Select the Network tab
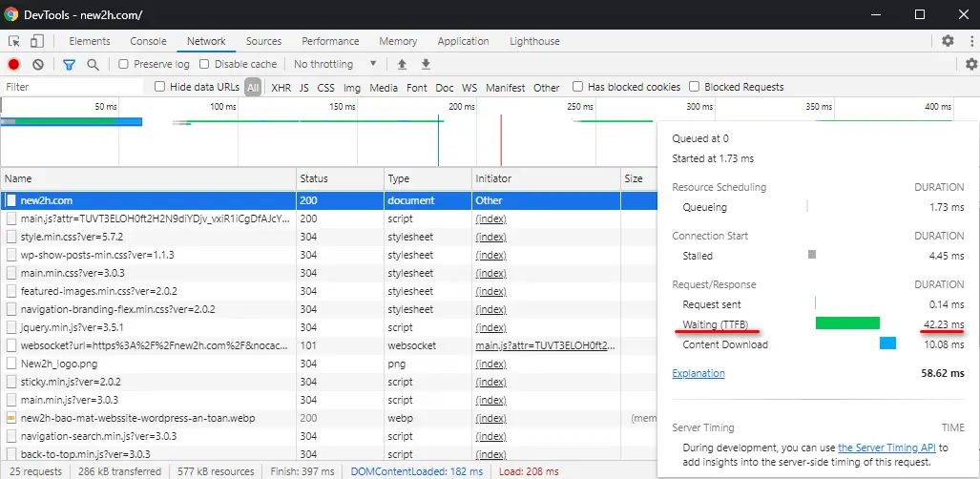Image resolution: width=980 pixels, height=479 pixels. tap(206, 41)
